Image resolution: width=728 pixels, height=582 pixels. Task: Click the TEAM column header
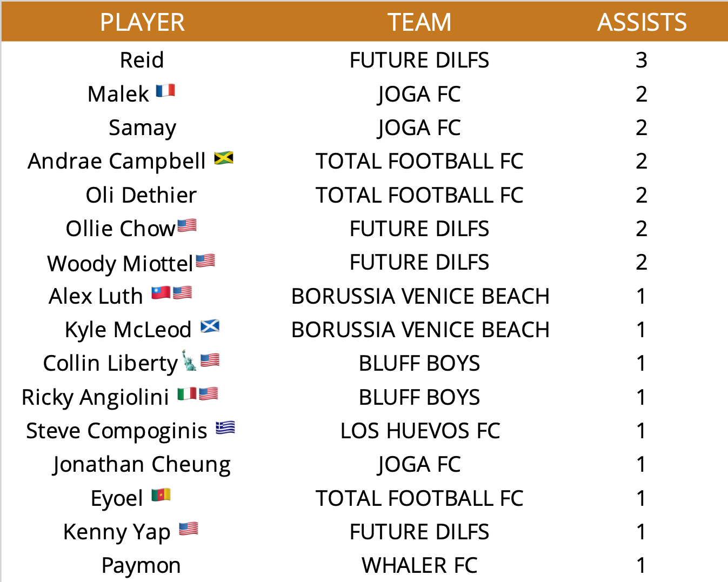point(419,22)
